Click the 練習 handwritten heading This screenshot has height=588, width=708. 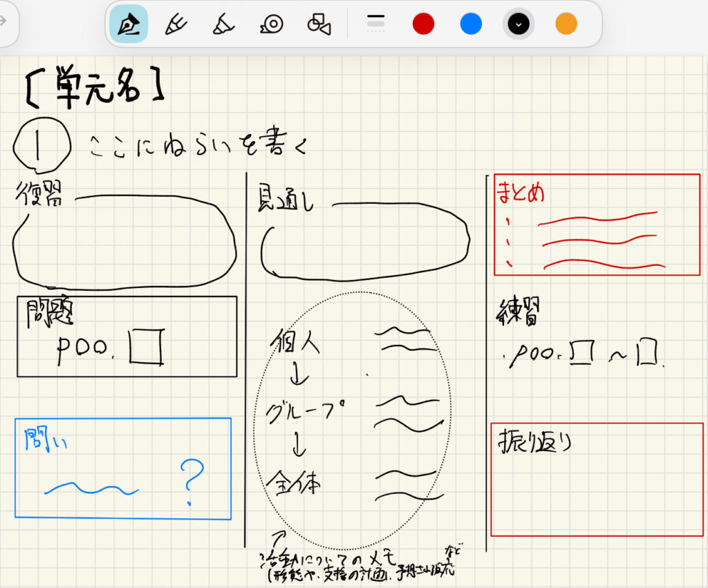pos(518,315)
